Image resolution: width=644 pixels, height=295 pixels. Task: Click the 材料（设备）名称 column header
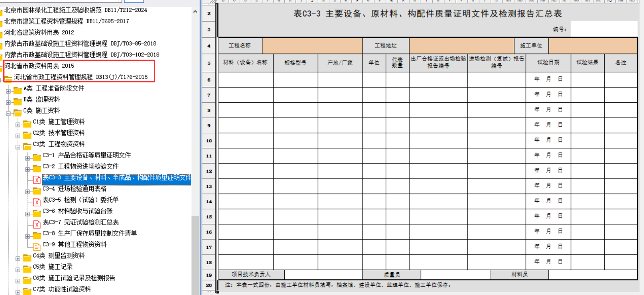[245, 63]
